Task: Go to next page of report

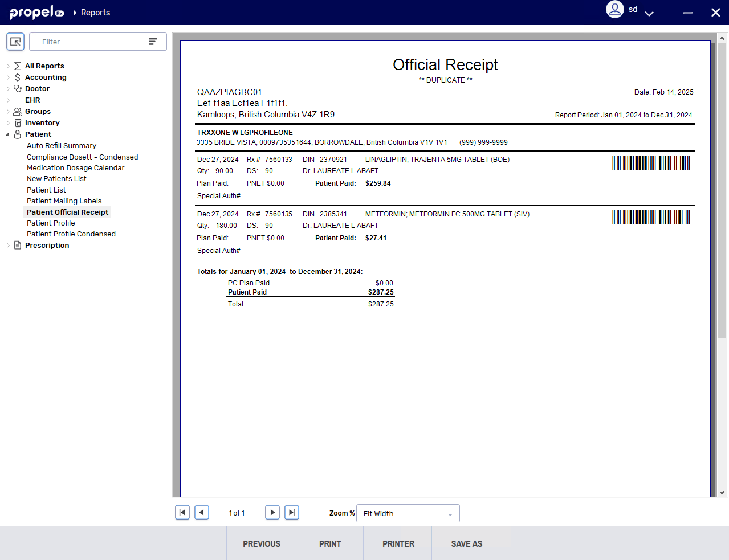Action: tap(272, 512)
